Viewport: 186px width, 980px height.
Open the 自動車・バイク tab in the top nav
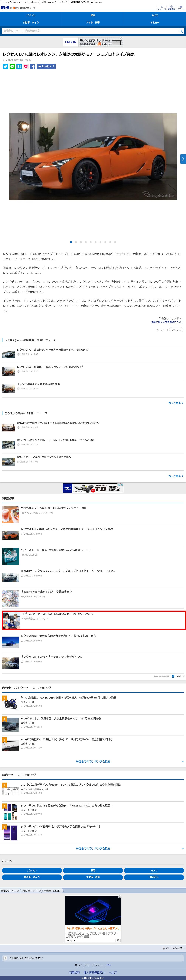point(31,22)
